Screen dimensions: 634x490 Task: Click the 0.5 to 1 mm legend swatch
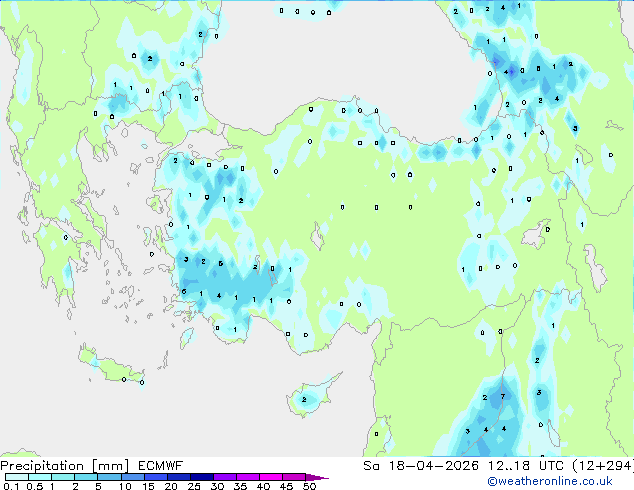(x=40, y=477)
